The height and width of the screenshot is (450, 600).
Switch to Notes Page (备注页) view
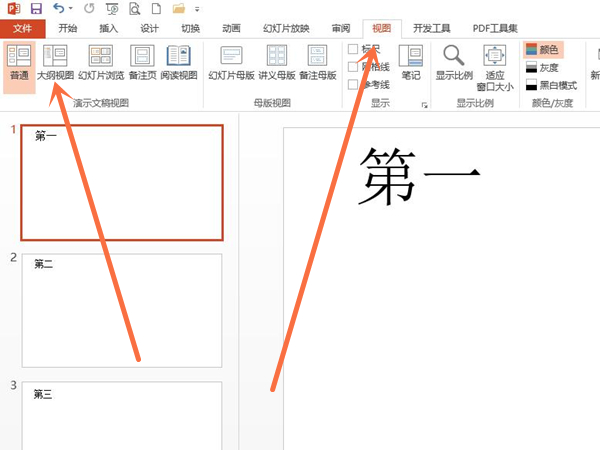click(143, 64)
